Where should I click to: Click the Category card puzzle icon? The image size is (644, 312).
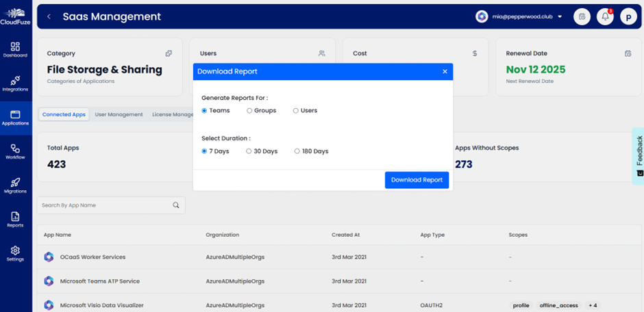pyautogui.click(x=169, y=53)
